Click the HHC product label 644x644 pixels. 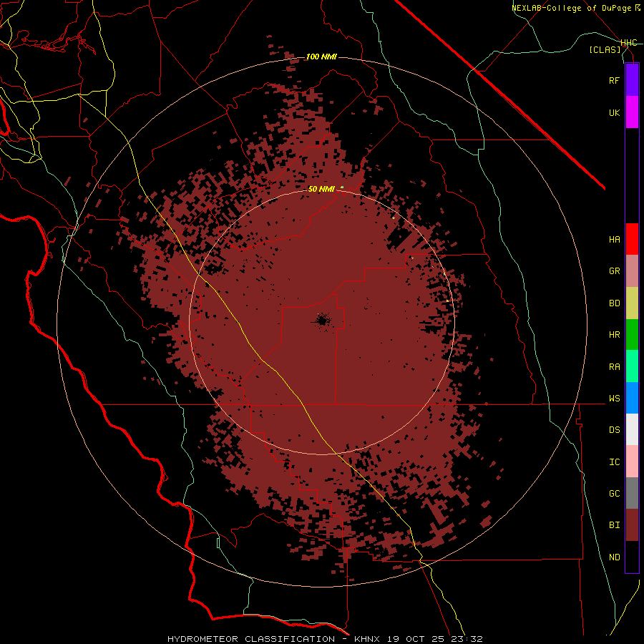628,43
